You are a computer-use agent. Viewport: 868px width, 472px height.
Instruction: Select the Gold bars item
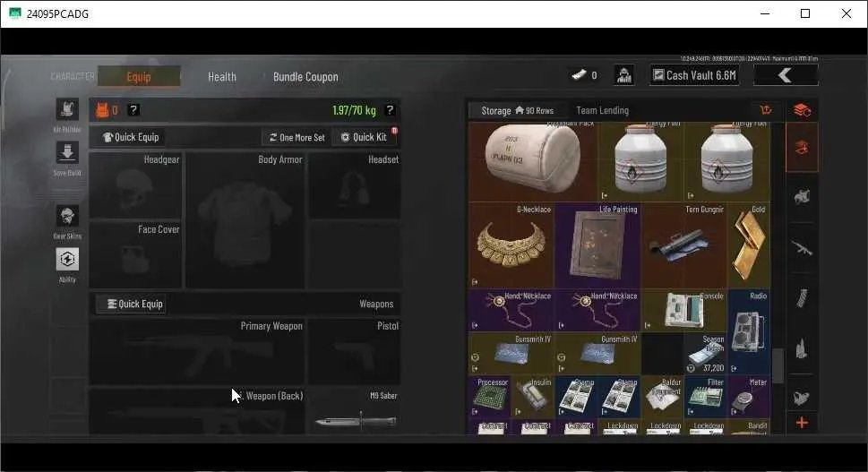749,245
